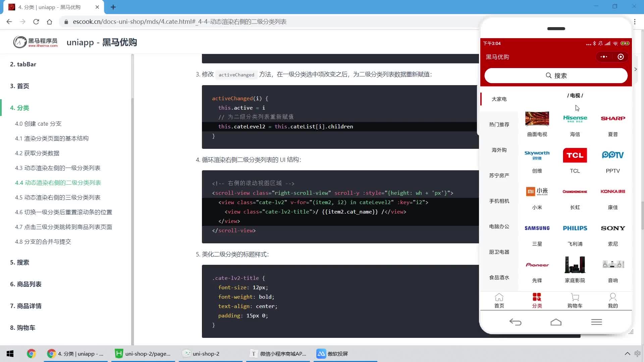Tap the 音响 audio system image

pyautogui.click(x=613, y=264)
